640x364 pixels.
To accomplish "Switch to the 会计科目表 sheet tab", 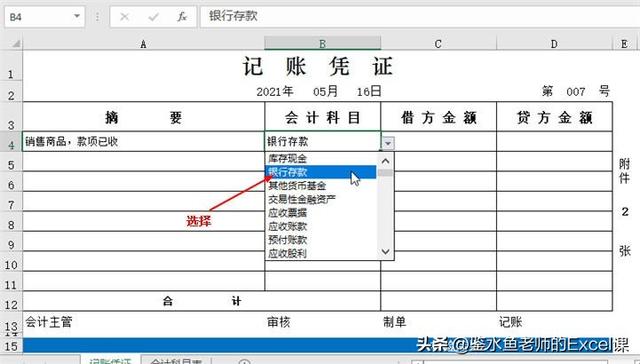I will tap(176, 361).
